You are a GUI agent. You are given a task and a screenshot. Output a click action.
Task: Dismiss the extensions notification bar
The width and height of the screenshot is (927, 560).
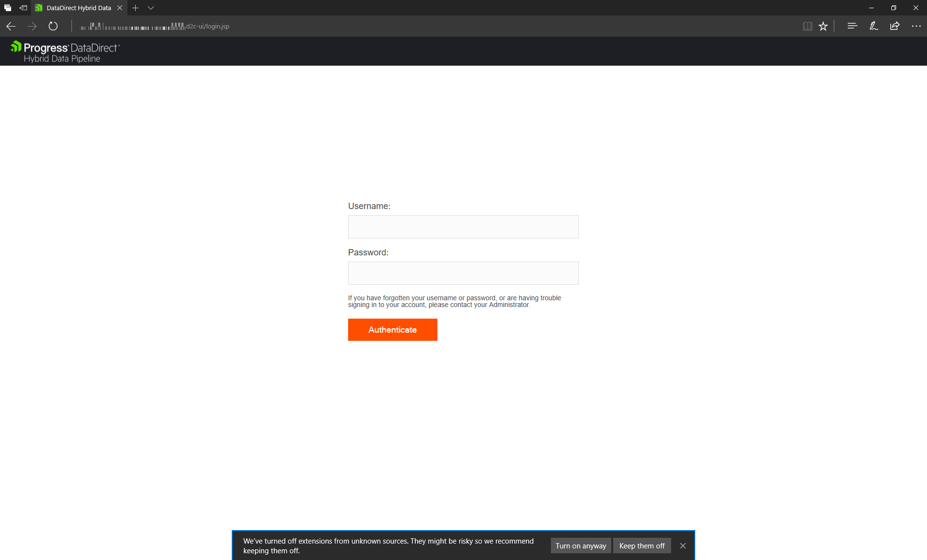tap(683, 546)
